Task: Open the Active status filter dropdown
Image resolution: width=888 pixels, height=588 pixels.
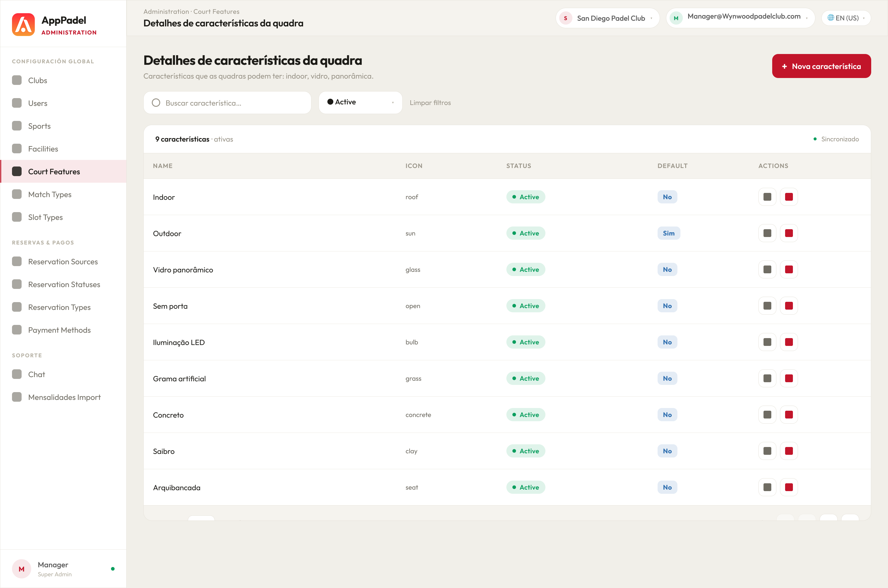Action: point(360,102)
